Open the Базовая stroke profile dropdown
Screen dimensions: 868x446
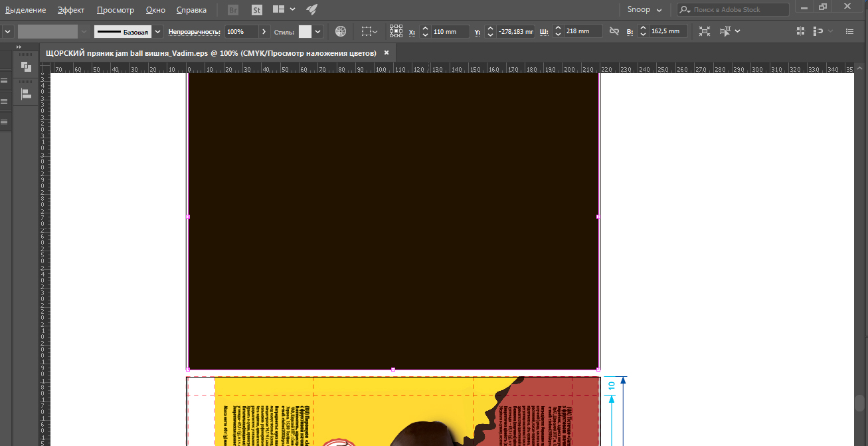[157, 31]
